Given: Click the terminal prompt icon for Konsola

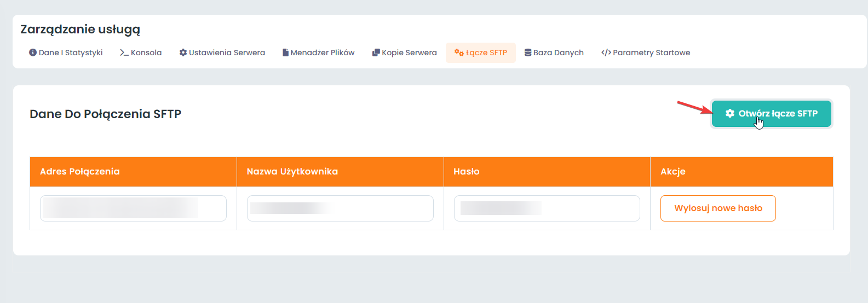Looking at the screenshot, I should tap(124, 53).
